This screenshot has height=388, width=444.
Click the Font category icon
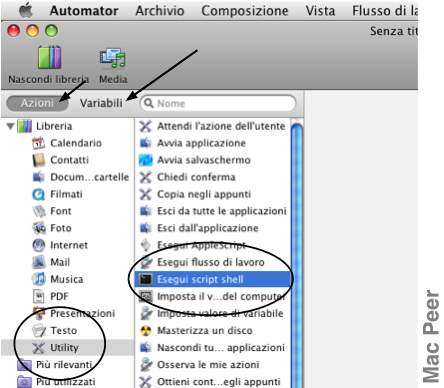click(x=38, y=211)
